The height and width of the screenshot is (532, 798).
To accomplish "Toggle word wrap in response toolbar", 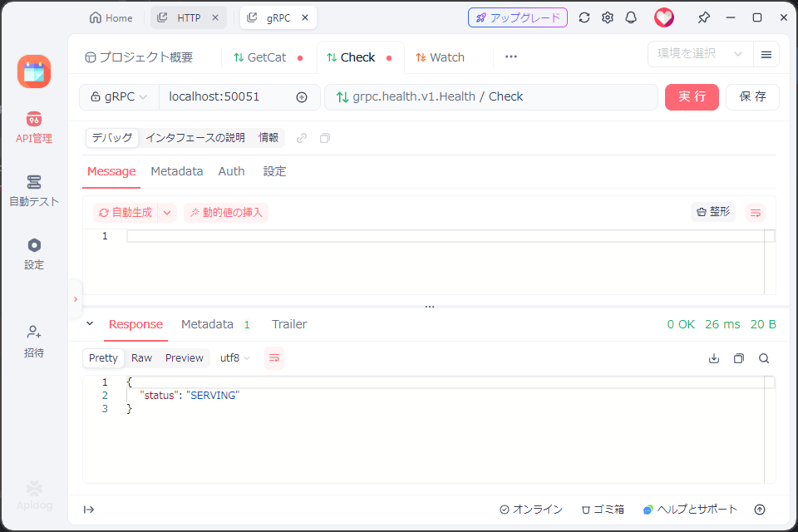I will 274,358.
